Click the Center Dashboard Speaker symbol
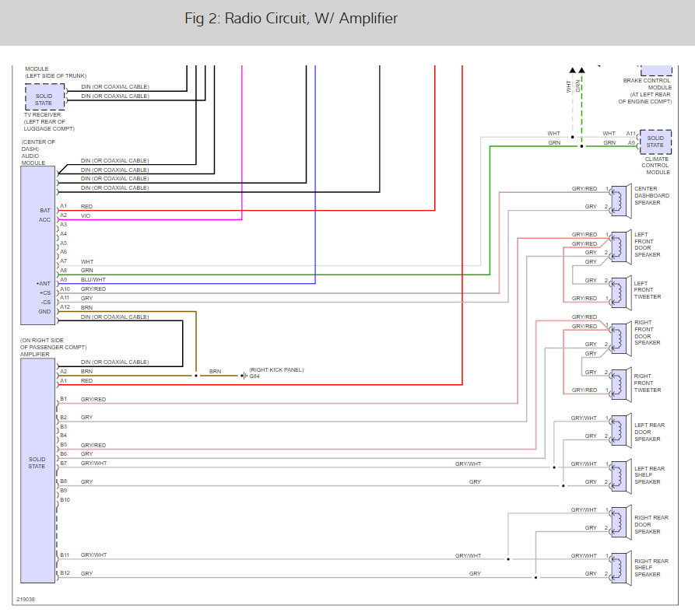 [621, 201]
